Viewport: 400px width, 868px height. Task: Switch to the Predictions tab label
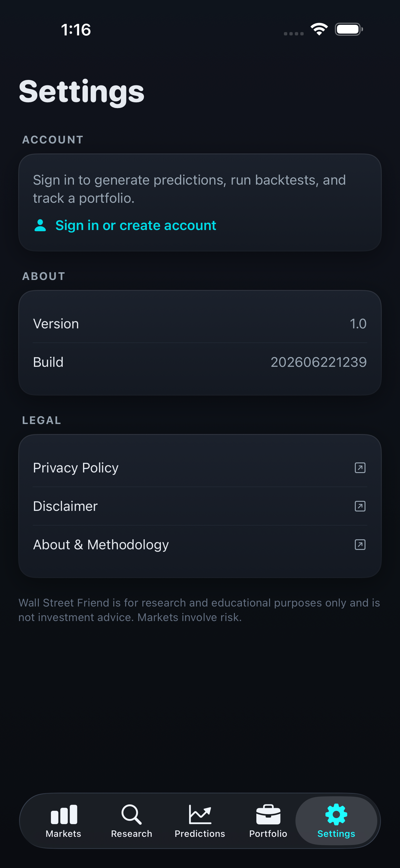click(200, 833)
